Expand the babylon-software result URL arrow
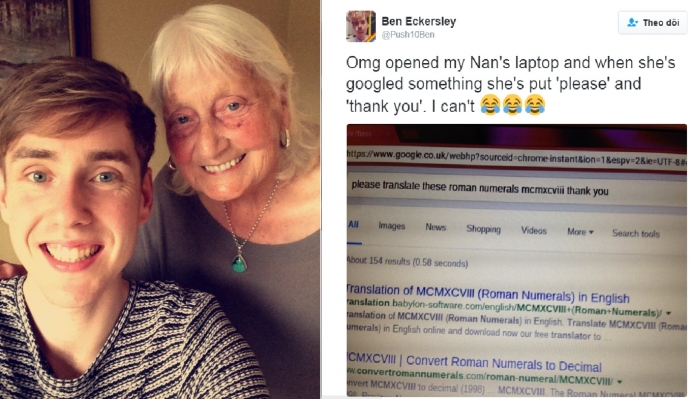Viewport: 690px width, 399px height. pyautogui.click(x=668, y=313)
